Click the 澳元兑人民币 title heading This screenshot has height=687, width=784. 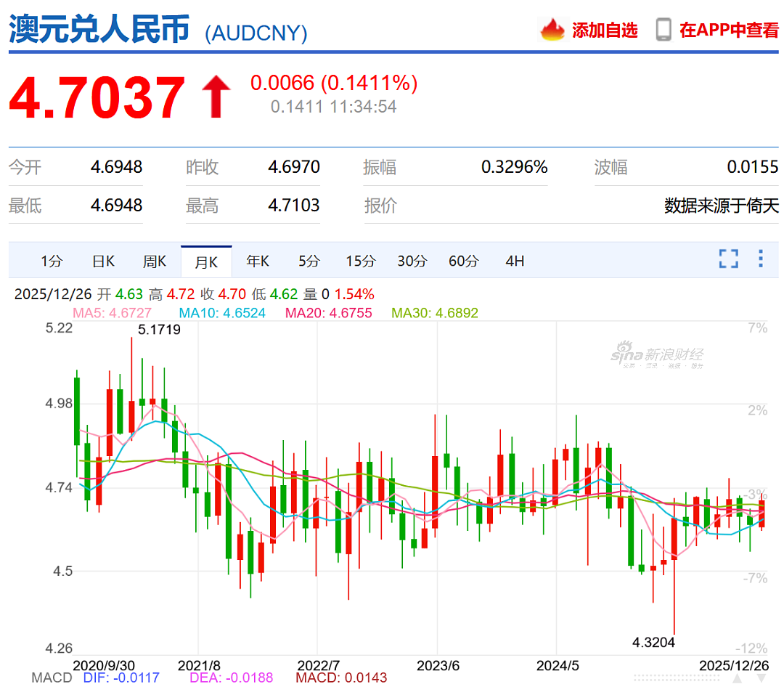tap(99, 29)
